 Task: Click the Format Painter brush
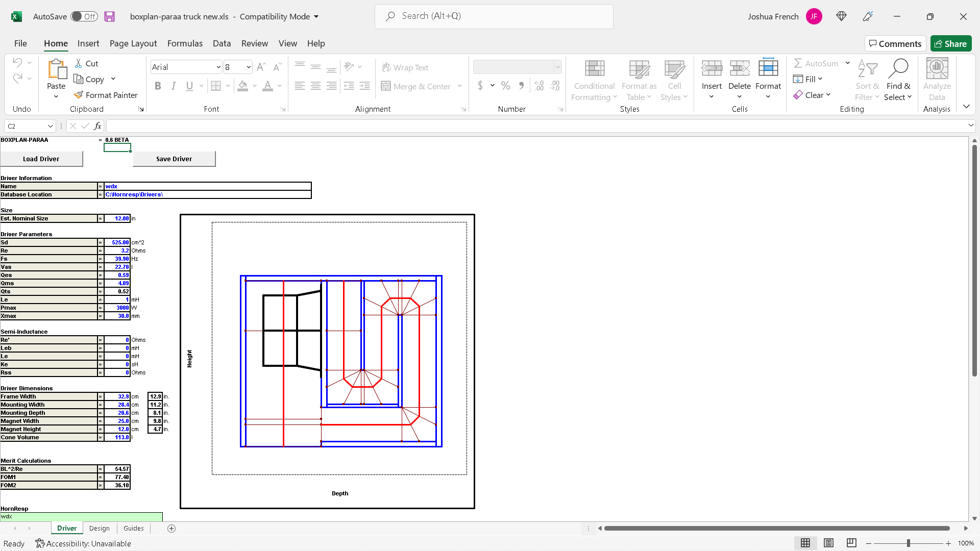[x=106, y=95]
